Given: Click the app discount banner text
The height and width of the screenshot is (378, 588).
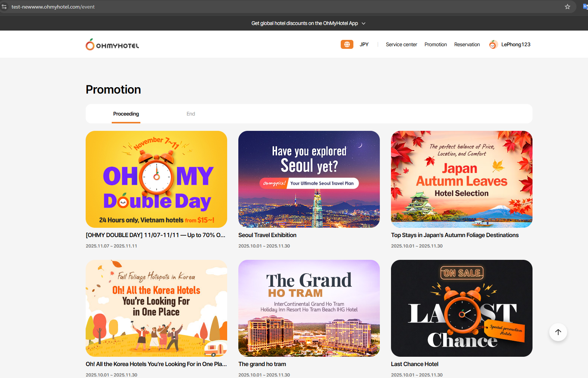Looking at the screenshot, I should 305,23.
